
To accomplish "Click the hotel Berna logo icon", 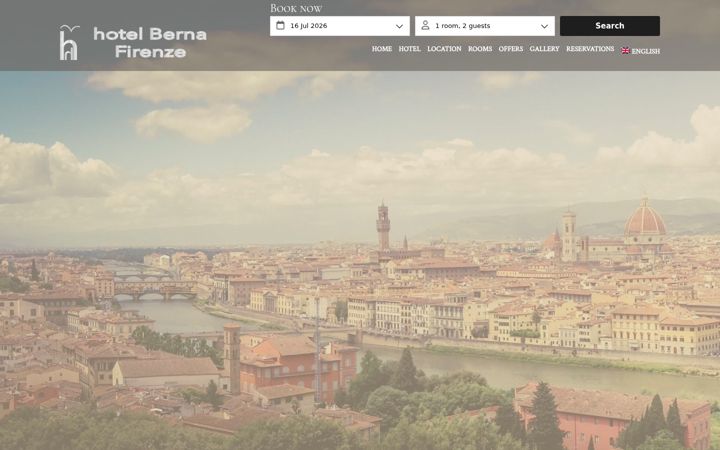I will click(69, 42).
